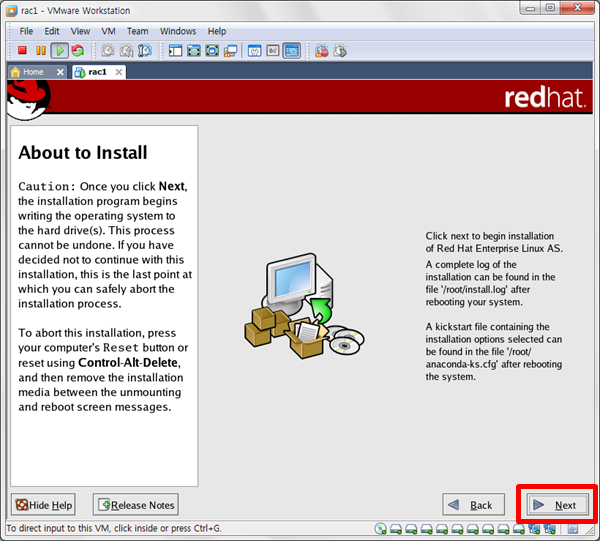Click the house icon on Home tab
The width and height of the screenshot is (600, 541).
click(15, 72)
